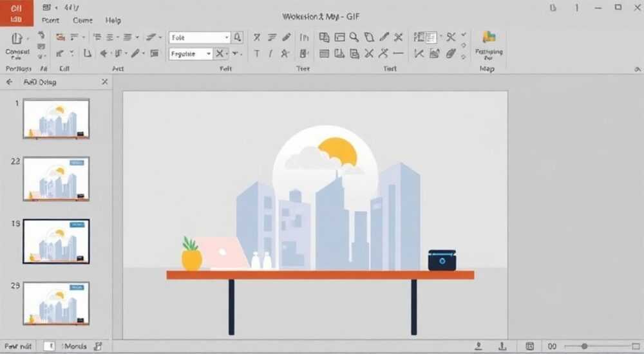Click the red icon in the Edt group

pyautogui.click(x=61, y=37)
